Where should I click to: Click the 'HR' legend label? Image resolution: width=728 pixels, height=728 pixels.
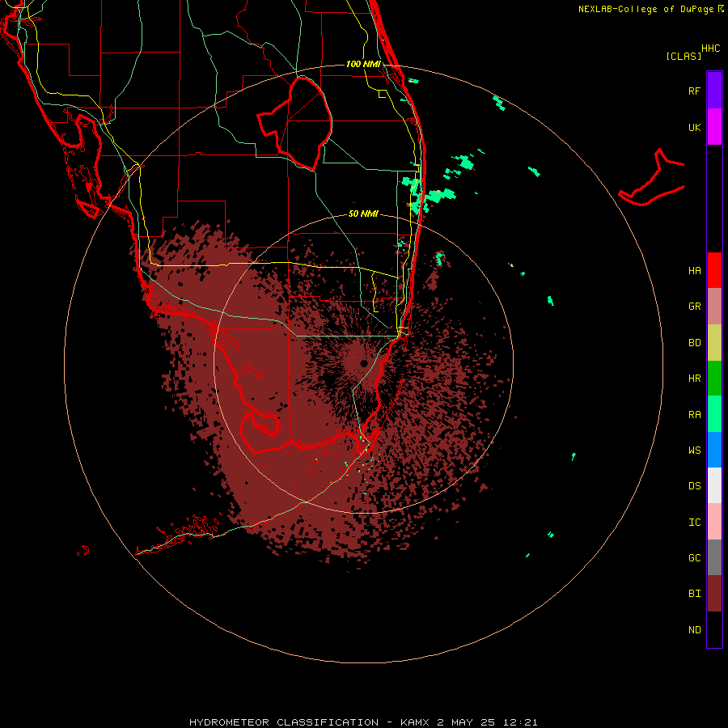click(x=694, y=379)
